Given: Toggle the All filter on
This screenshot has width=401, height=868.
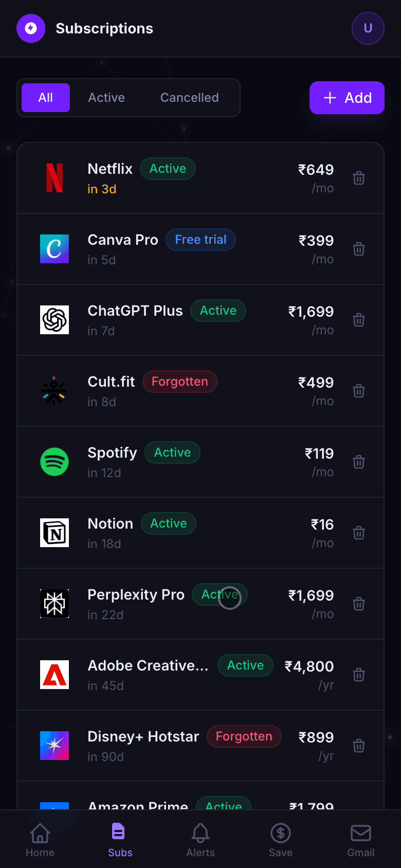Looking at the screenshot, I should click(45, 97).
